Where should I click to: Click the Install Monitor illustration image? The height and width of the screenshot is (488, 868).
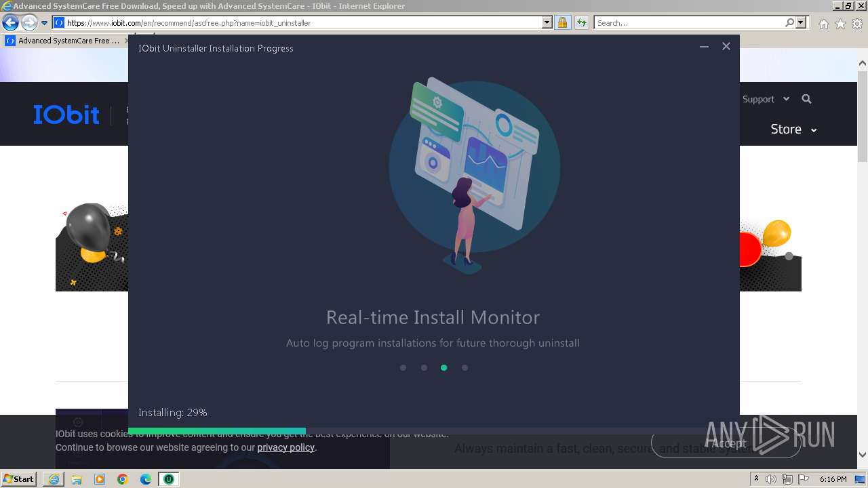[474, 175]
